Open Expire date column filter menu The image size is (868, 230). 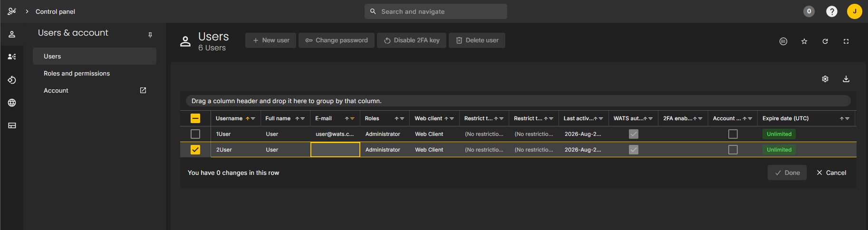pyautogui.click(x=847, y=118)
